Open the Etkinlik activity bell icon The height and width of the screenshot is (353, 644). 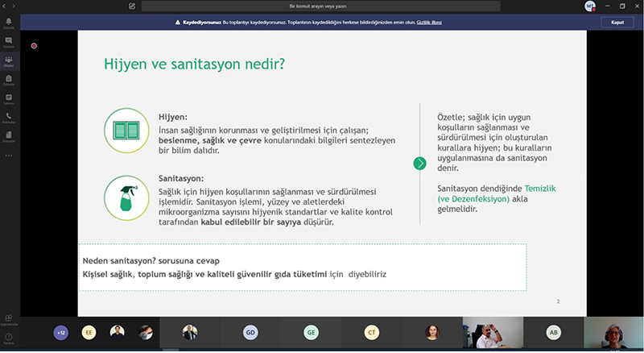point(9,22)
